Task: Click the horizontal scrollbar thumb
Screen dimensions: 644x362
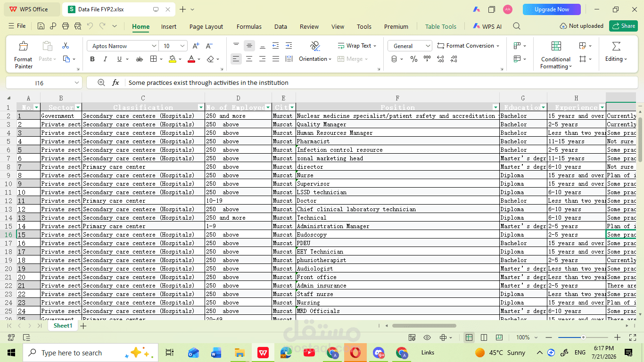Action: 424,326
